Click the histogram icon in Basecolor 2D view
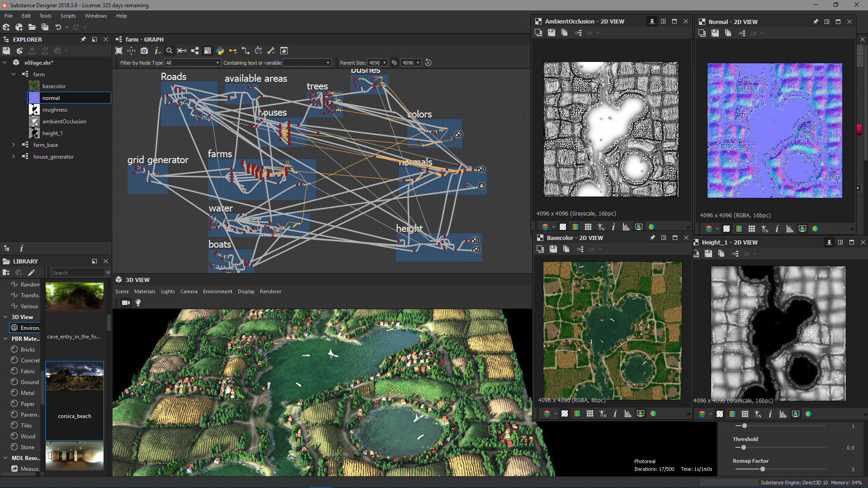Image resolution: width=868 pixels, height=488 pixels. point(627,413)
